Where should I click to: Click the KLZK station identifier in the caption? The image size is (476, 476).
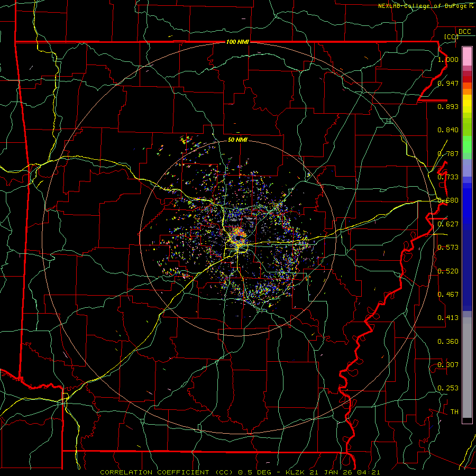296,472
